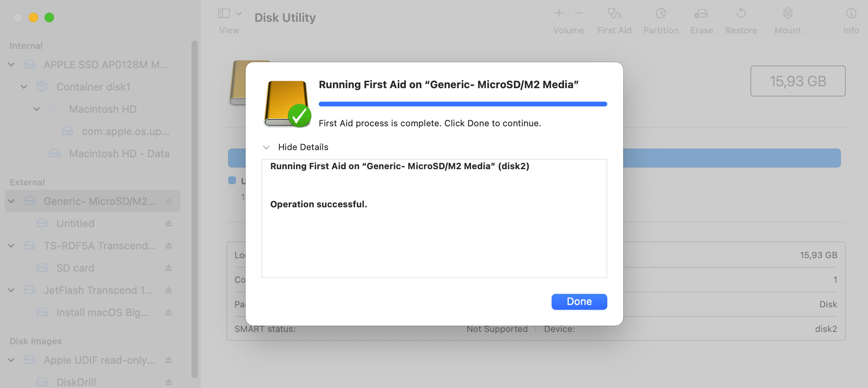Eject the JetFlash Transcend drive
The image size is (868, 388).
[169, 290]
